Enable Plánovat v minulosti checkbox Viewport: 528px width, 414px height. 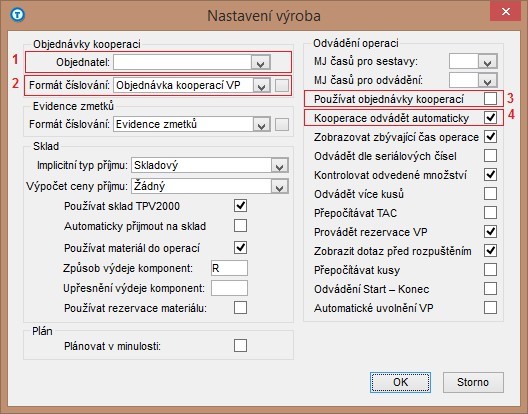coord(240,346)
